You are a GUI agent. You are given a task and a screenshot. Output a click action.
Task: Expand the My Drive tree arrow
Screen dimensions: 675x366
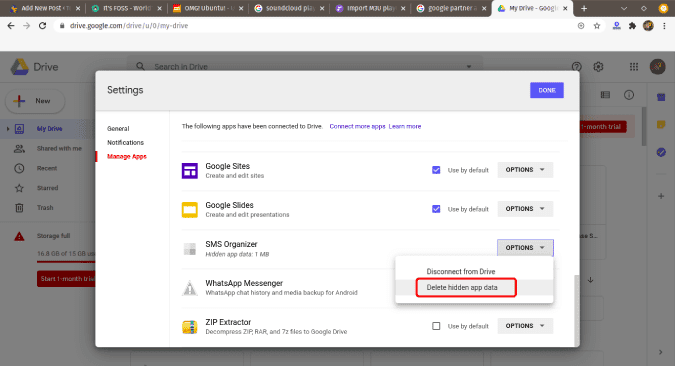[8, 129]
